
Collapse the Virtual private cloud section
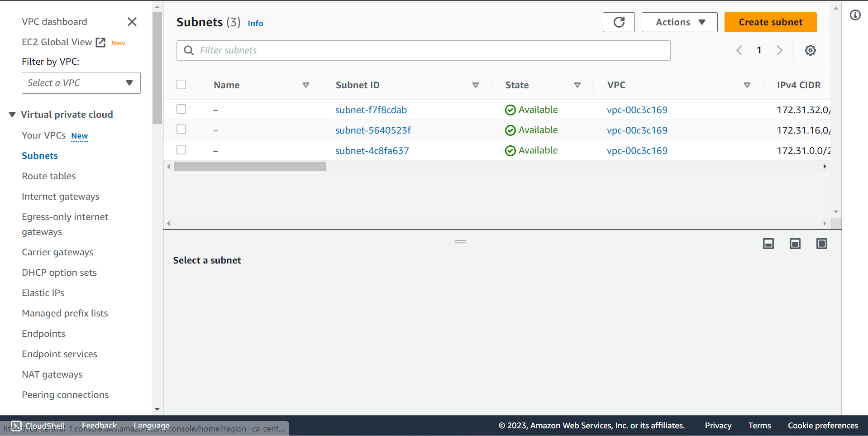point(12,115)
